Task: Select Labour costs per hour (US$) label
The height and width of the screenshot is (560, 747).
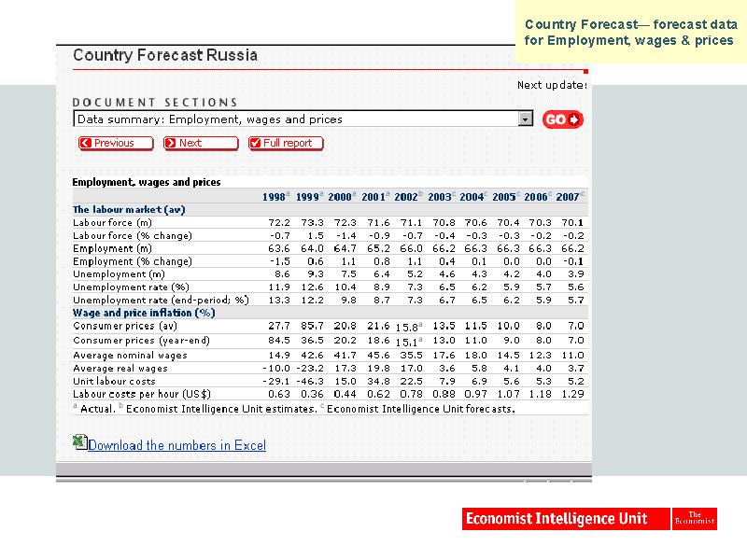Action: point(142,394)
